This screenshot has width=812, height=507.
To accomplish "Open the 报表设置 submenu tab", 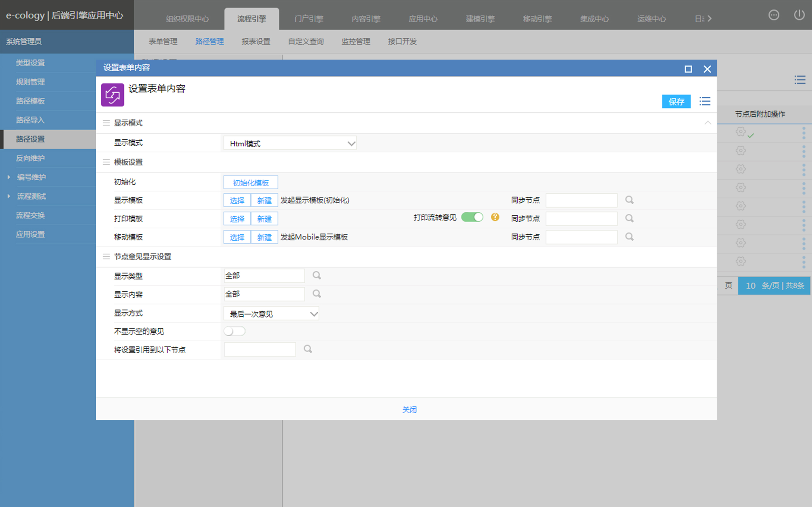I will (256, 42).
